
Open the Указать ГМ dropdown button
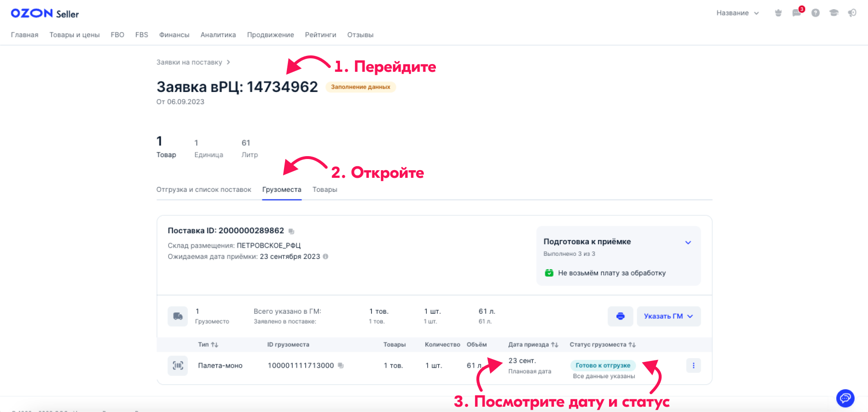tap(668, 316)
